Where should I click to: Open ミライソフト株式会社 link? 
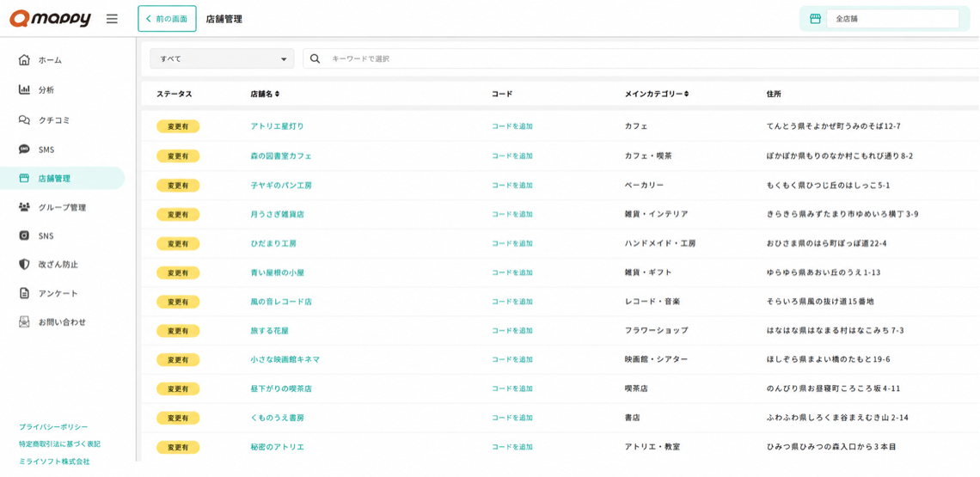click(x=54, y=462)
